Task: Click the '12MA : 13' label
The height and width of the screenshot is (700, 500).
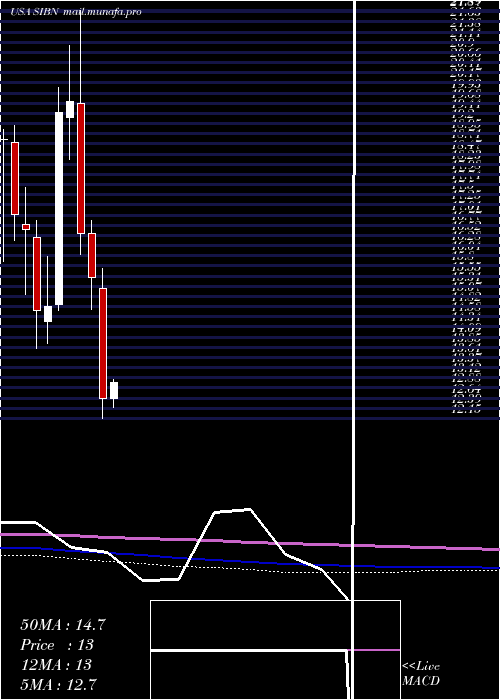Action: point(56,665)
